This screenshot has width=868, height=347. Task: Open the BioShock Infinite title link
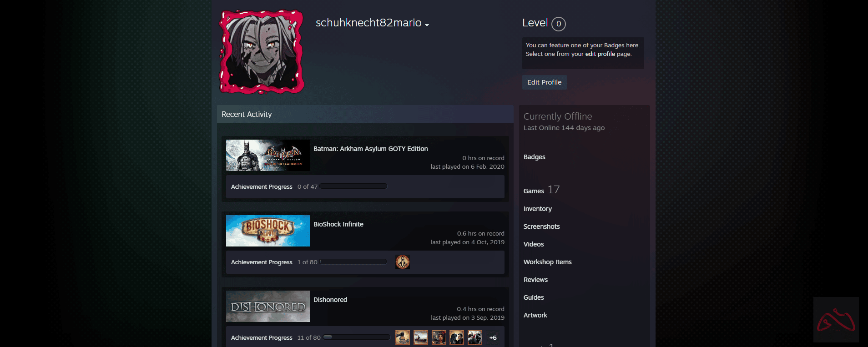[338, 224]
